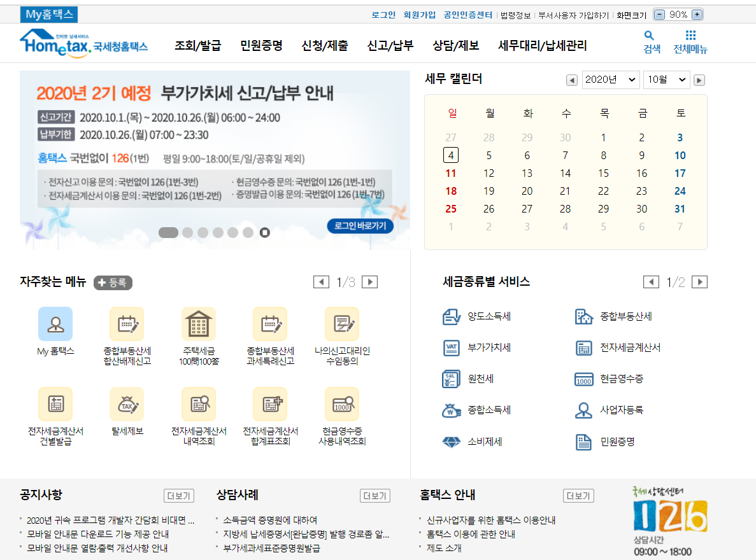Show next page of 자주찾는 메뉴
Viewport: 756px width, 560px height.
coord(370,282)
